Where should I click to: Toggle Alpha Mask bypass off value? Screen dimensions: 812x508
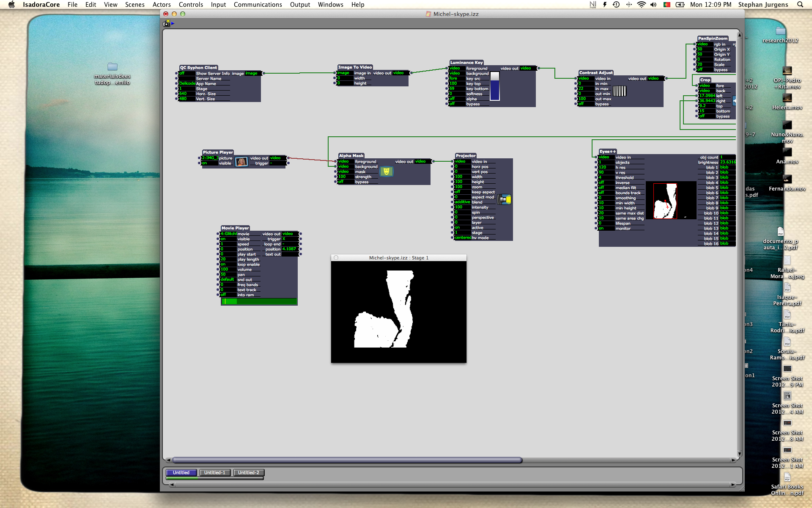(346, 182)
